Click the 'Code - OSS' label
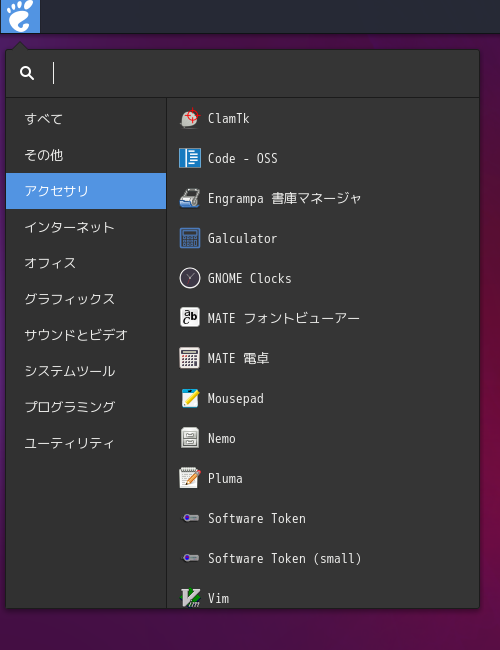The width and height of the screenshot is (500, 650). coord(243,158)
